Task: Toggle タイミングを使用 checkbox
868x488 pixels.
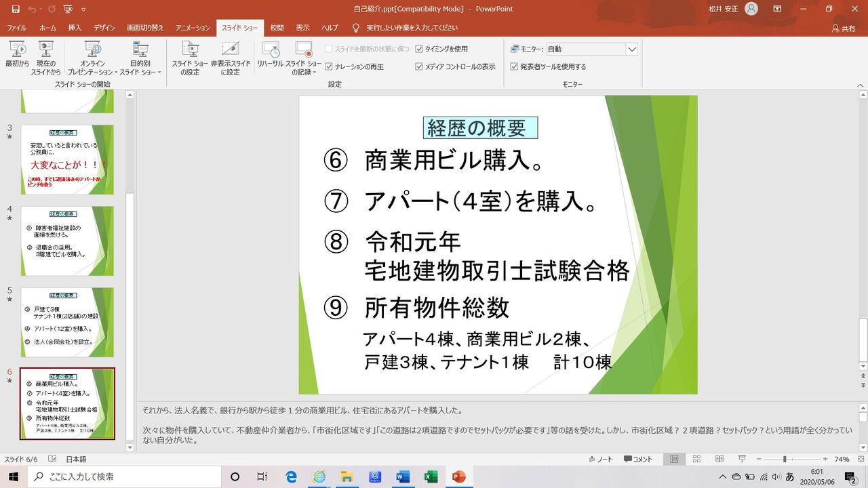Action: pos(419,49)
